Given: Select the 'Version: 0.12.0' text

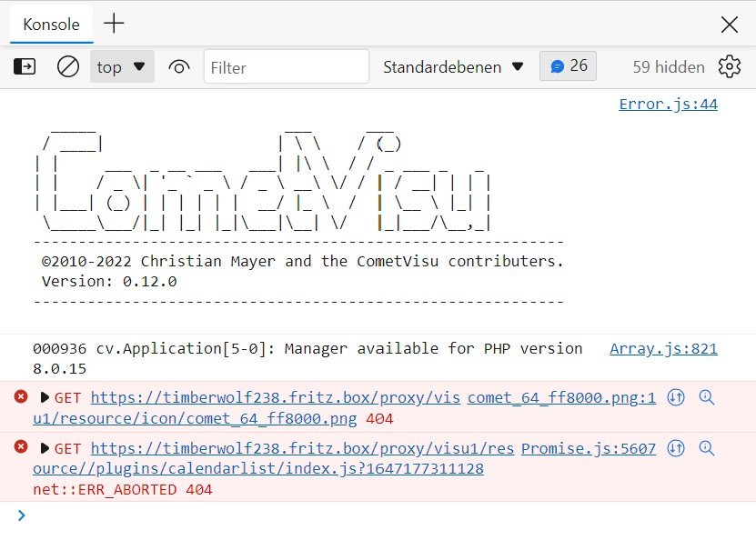Looking at the screenshot, I should 109,281.
